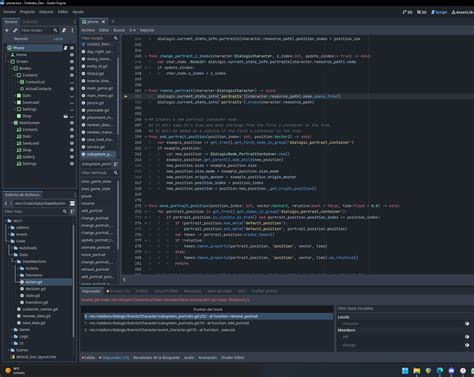This screenshot has width=474, height=377.
Task: Open File Explorer from the taskbar
Action: click(417, 371)
